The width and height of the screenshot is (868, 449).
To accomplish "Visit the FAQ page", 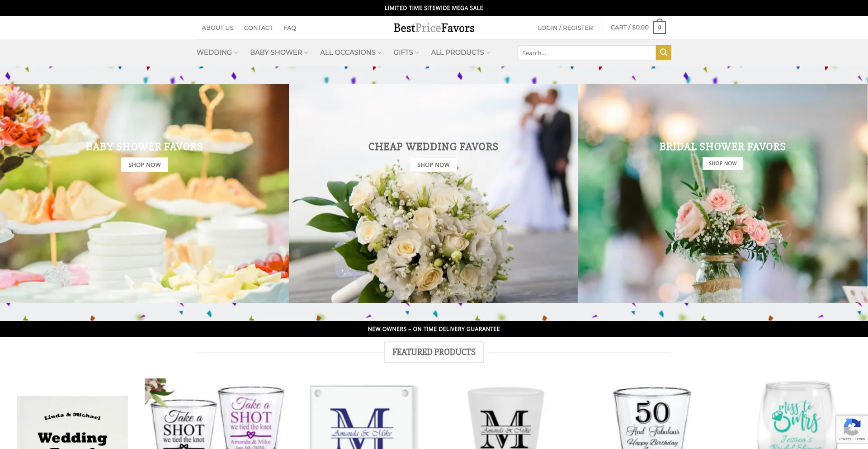I will coord(289,28).
